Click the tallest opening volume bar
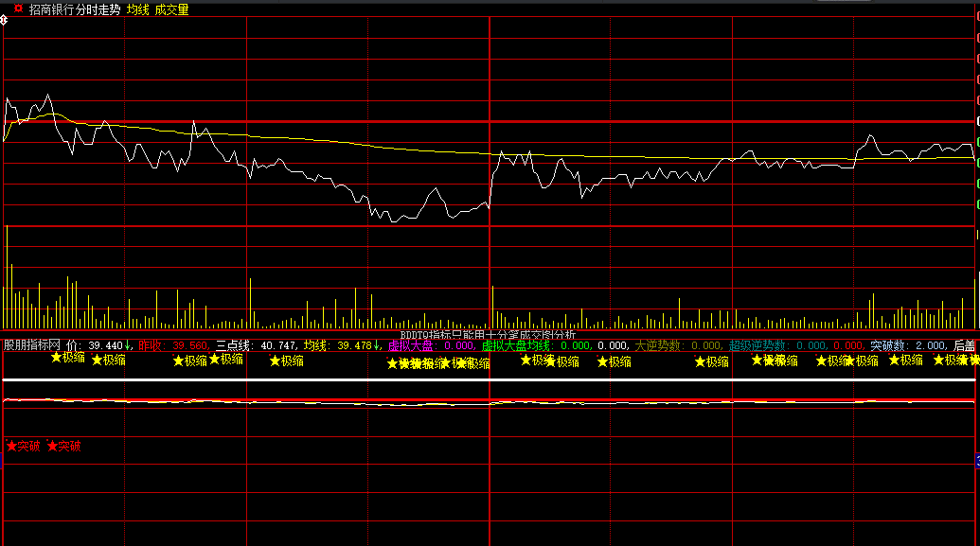The height and width of the screenshot is (546, 980). click(x=7, y=276)
